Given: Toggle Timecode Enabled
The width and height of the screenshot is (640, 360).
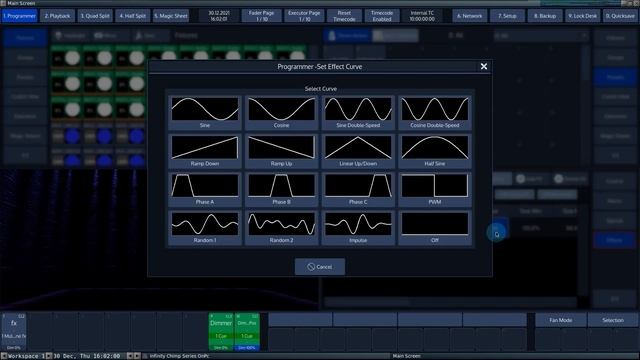Looking at the screenshot, I should (x=382, y=16).
